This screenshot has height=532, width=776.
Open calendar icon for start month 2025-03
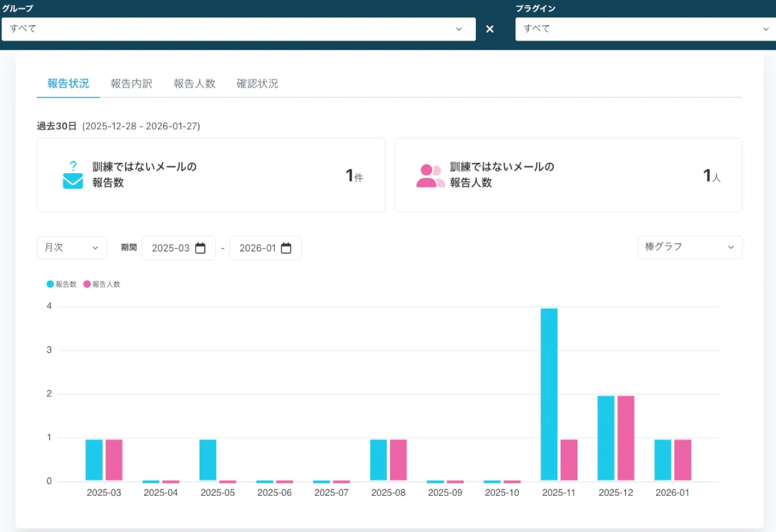click(200, 248)
